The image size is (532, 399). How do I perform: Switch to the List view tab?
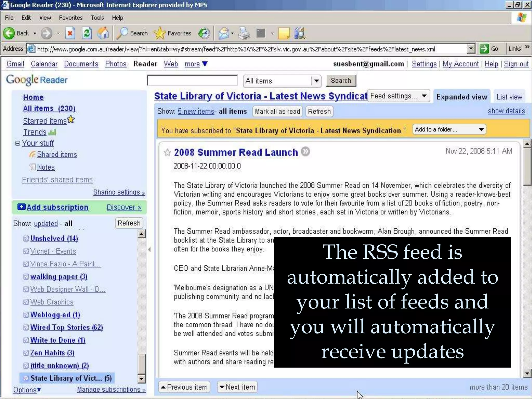point(509,97)
